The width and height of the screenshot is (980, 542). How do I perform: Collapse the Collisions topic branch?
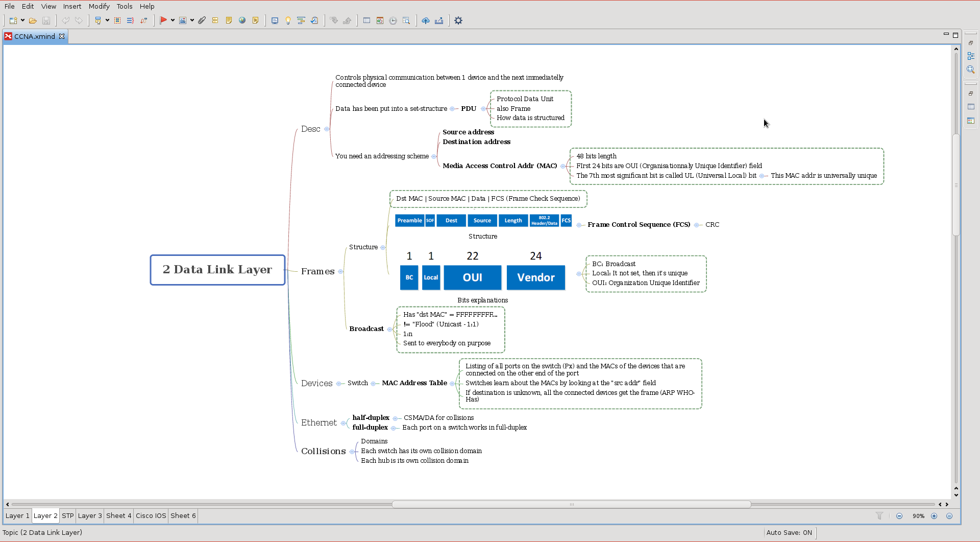(352, 452)
